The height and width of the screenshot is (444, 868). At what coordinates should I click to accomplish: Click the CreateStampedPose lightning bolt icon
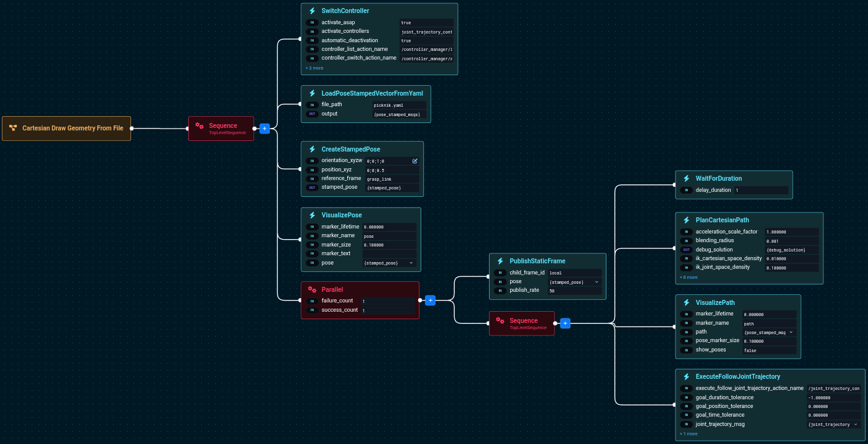(313, 149)
